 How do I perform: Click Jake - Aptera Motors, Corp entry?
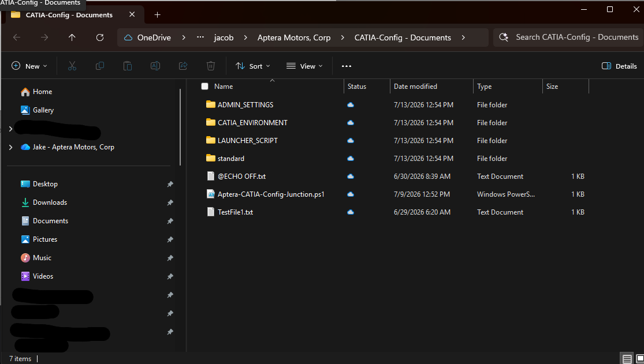(x=73, y=147)
